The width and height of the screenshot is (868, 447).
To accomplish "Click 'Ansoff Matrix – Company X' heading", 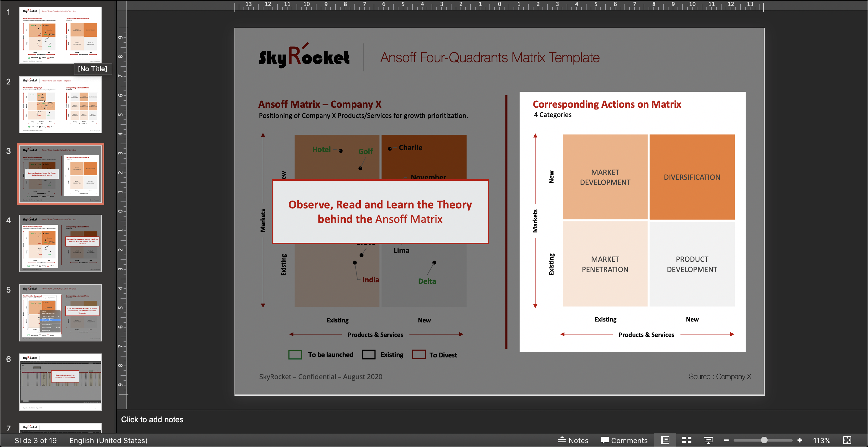I will pyautogui.click(x=320, y=104).
